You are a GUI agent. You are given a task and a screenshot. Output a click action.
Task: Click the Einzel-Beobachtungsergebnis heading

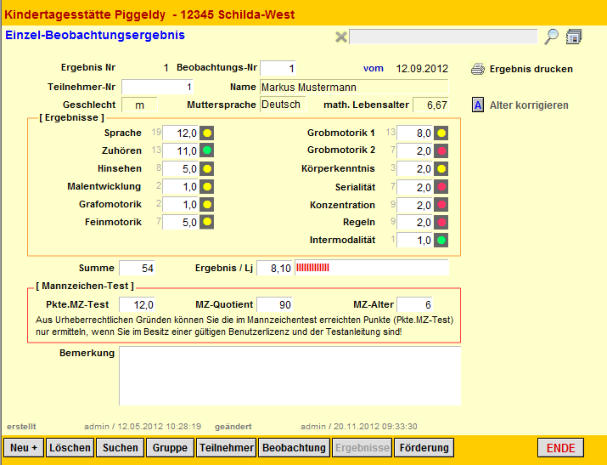coord(95,35)
